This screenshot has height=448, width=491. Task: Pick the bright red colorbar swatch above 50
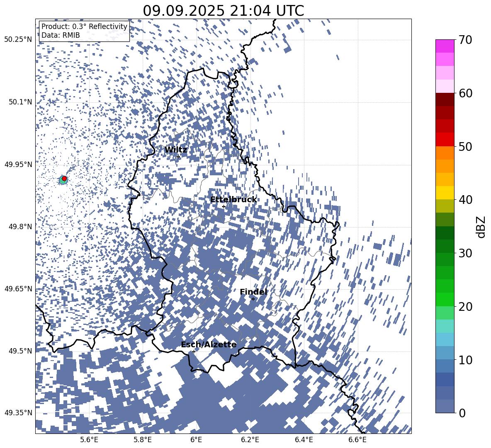click(445, 140)
